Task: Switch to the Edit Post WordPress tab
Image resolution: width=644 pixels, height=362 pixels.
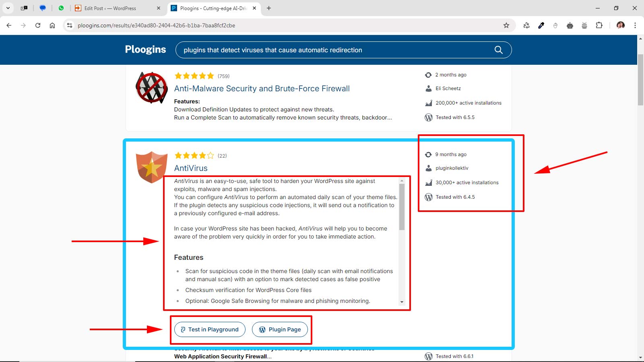Action: coord(117,8)
